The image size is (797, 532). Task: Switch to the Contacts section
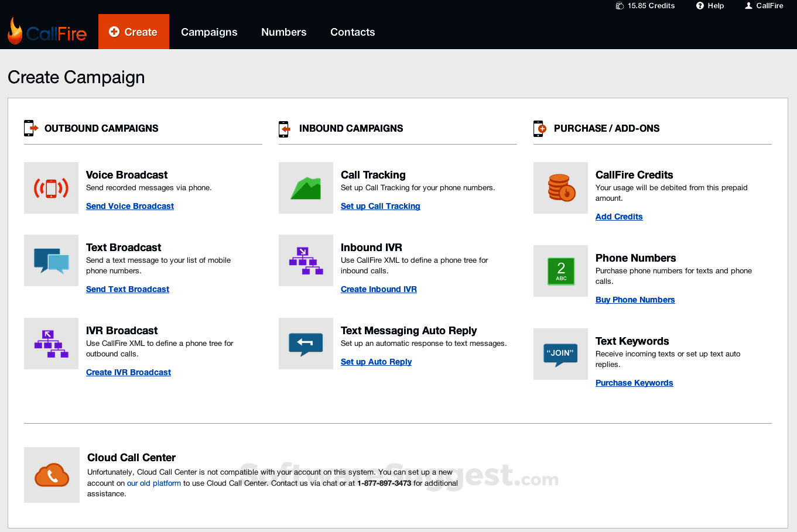[352, 32]
